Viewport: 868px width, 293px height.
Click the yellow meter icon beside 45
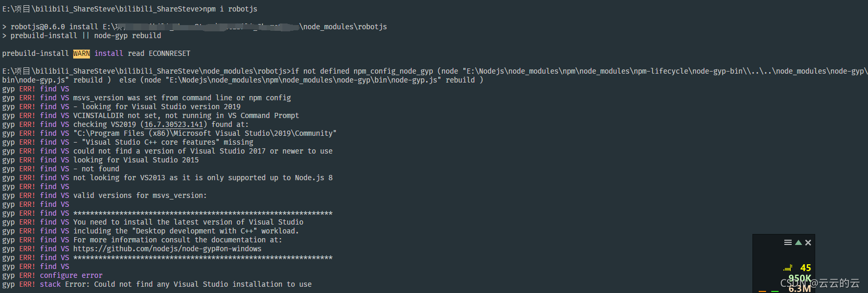(788, 268)
